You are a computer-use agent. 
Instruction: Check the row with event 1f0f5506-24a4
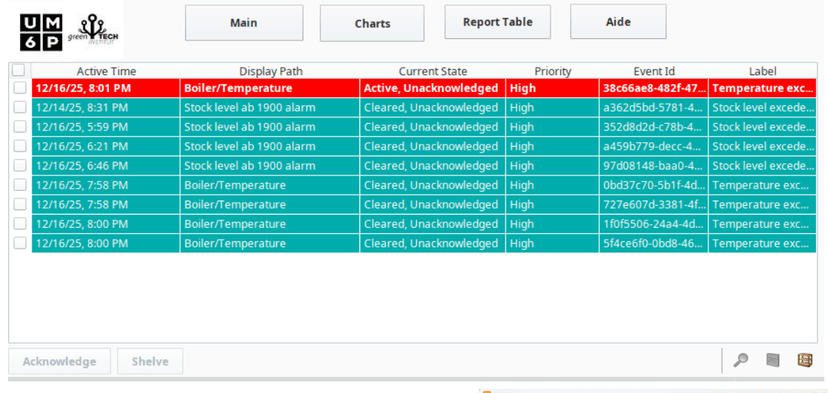(x=20, y=224)
